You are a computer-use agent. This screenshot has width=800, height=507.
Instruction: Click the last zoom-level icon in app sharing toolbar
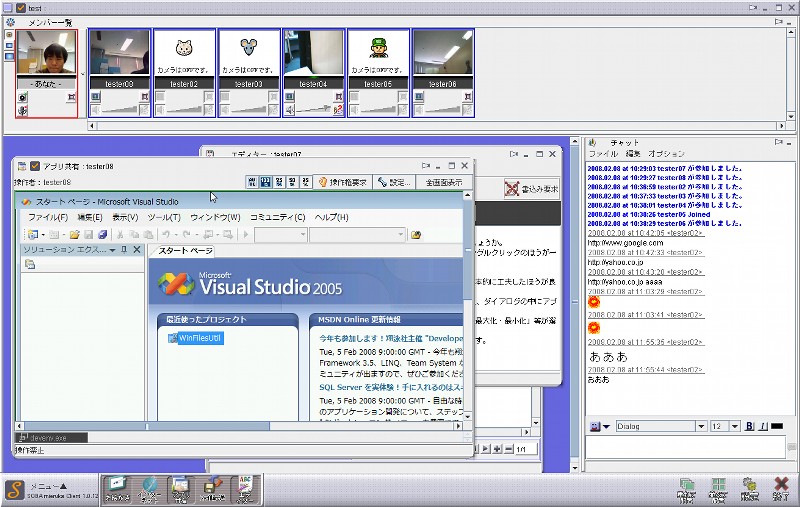click(305, 182)
